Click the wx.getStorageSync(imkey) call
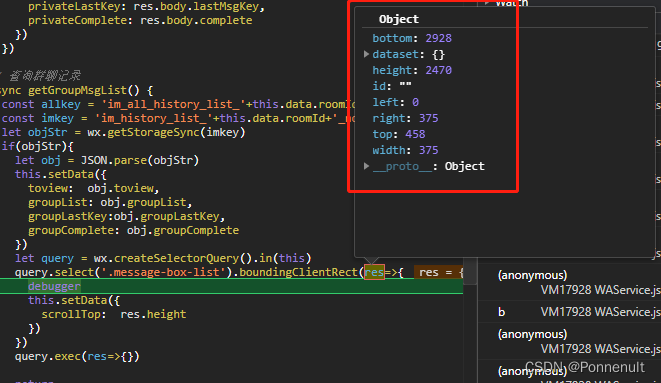661x383 pixels. click(x=166, y=132)
